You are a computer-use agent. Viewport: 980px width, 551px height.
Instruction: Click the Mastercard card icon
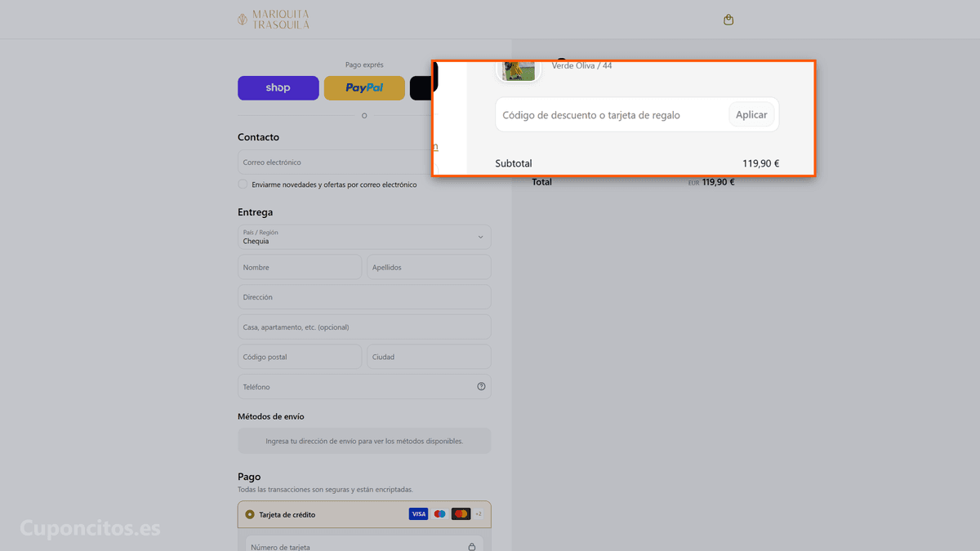click(x=461, y=514)
